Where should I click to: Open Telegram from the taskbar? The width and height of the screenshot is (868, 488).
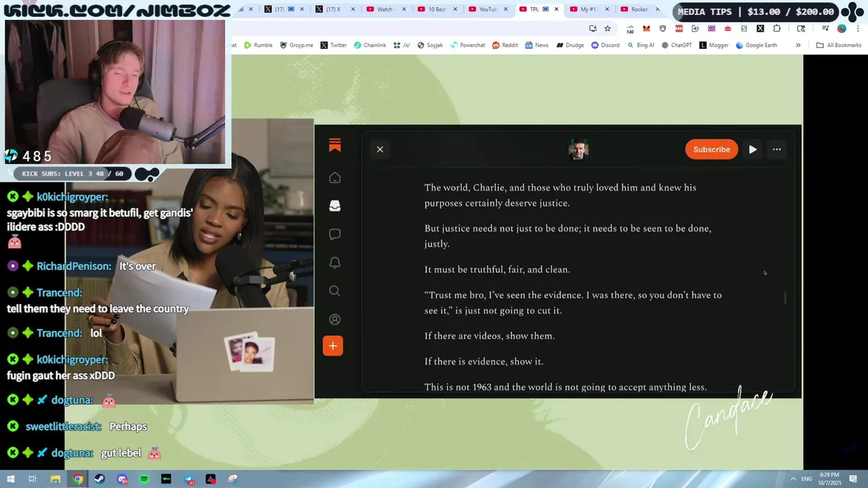pyautogui.click(x=189, y=479)
